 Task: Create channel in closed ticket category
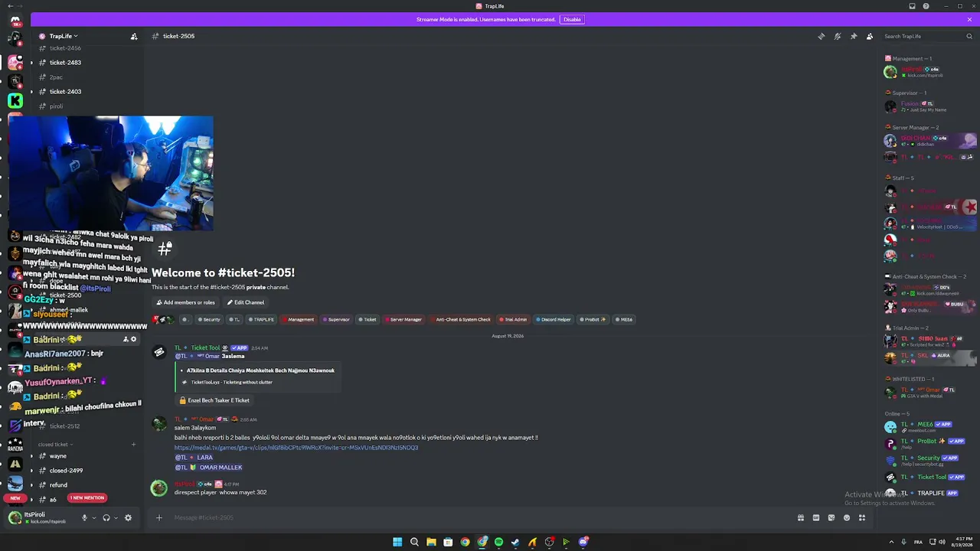(133, 445)
